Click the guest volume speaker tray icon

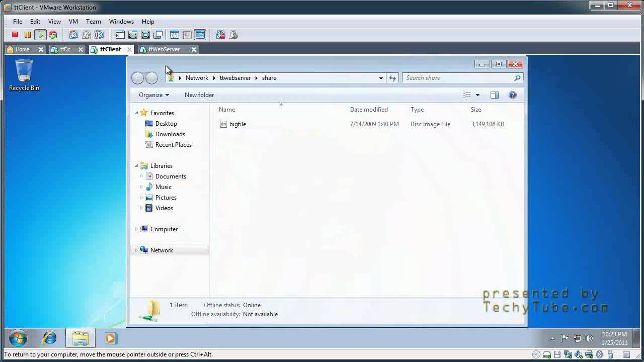tap(589, 338)
